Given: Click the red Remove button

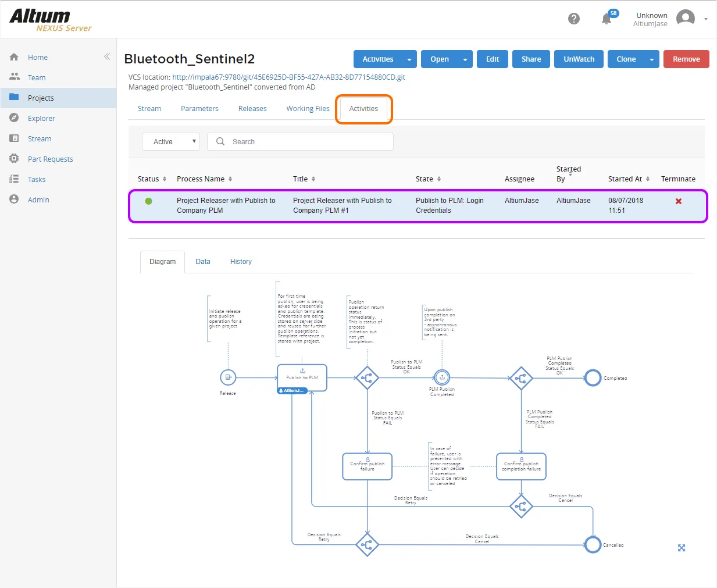Looking at the screenshot, I should click(x=686, y=59).
